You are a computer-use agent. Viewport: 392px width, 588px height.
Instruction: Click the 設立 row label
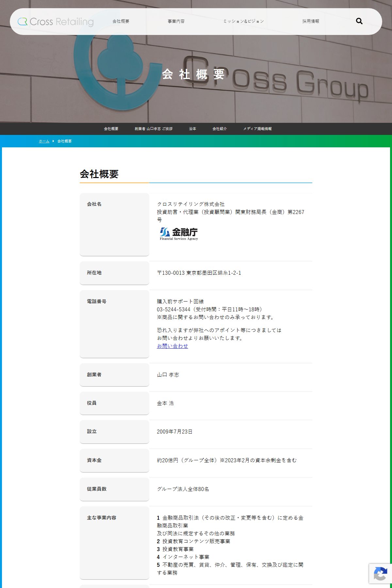(x=91, y=431)
